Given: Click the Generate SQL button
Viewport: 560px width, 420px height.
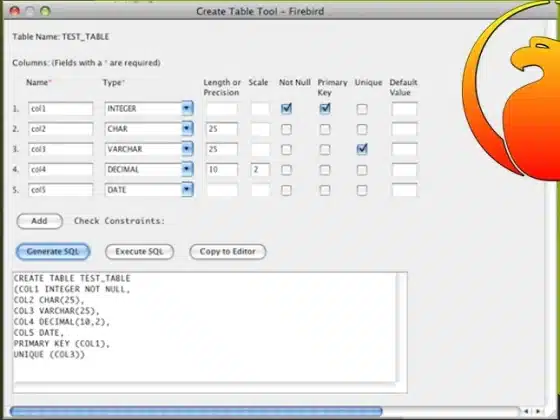Looking at the screenshot, I should pyautogui.click(x=53, y=252).
